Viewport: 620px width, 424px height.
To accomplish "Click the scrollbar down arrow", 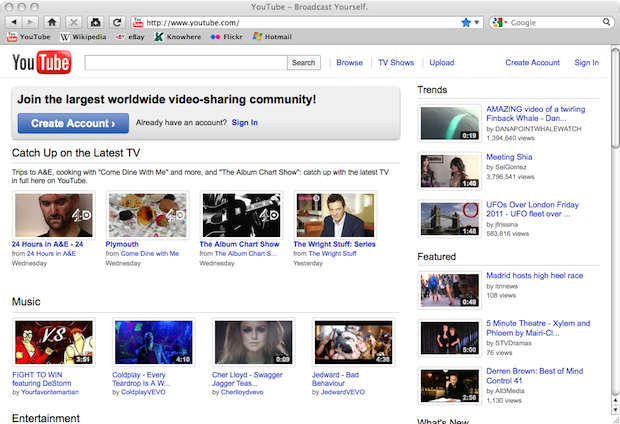I will click(x=615, y=410).
